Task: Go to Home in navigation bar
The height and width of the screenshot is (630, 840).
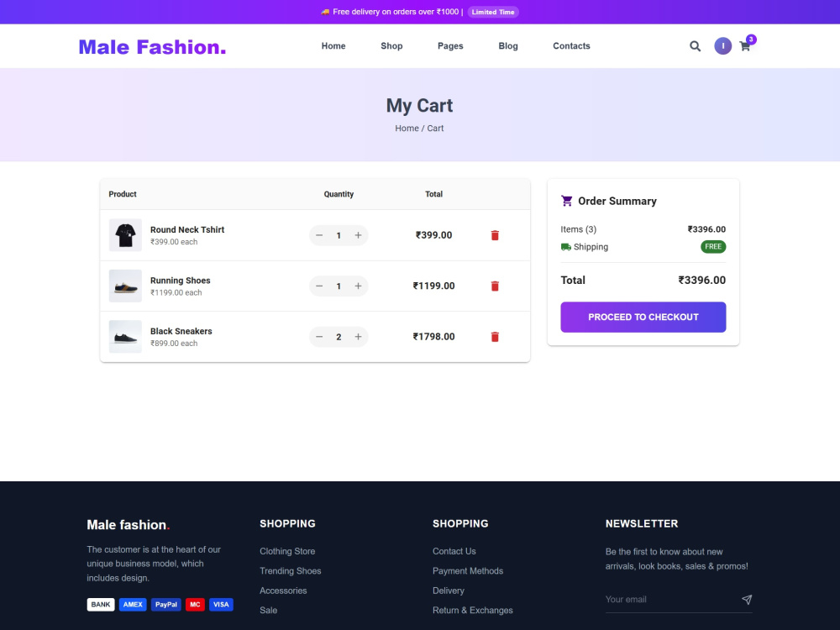Action: point(333,46)
